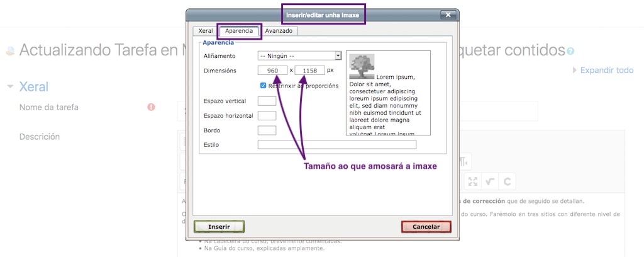Open help icon beside the page heading

[570, 52]
